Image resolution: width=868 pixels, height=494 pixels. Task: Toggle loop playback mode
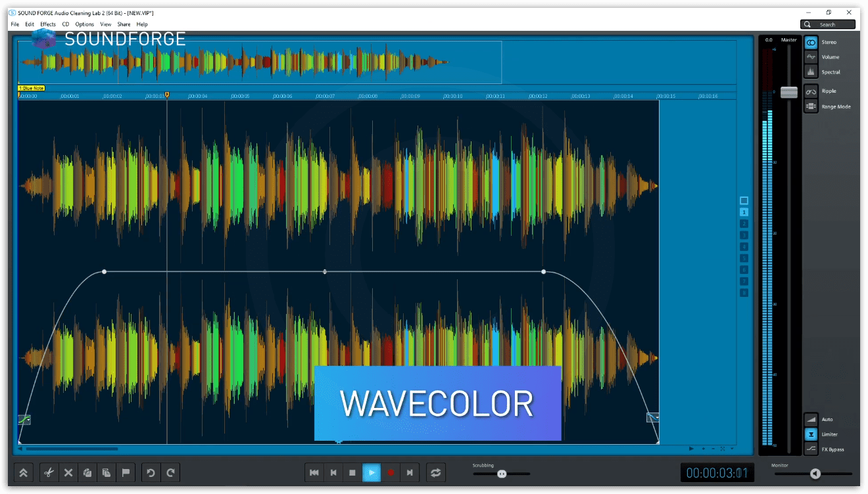coord(435,472)
